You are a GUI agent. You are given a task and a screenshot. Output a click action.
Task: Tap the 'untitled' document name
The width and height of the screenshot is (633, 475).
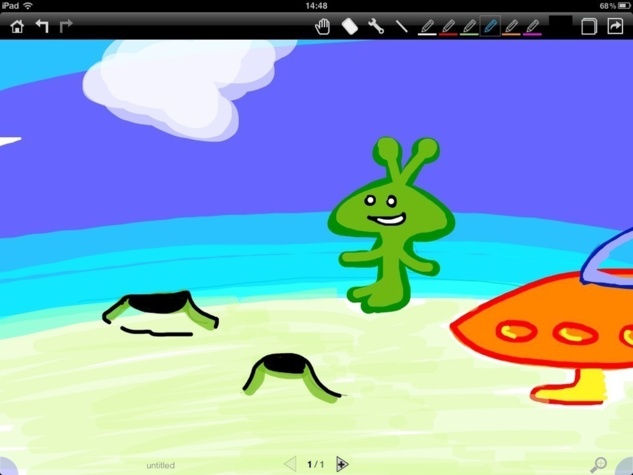160,465
